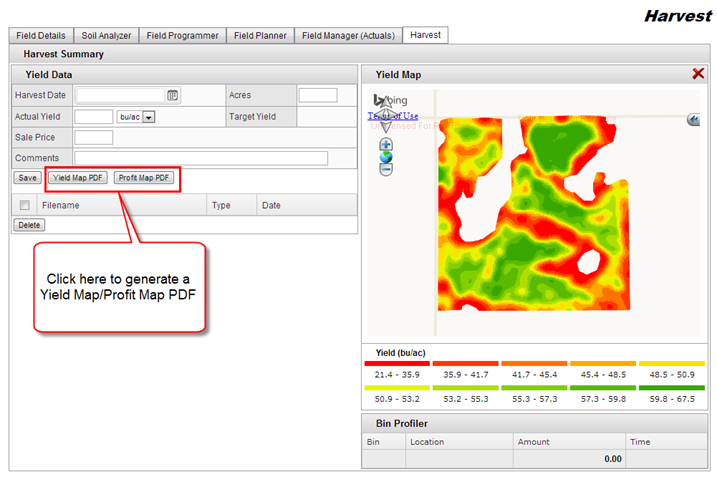Collapse map panel with double-arrow icon

click(694, 120)
